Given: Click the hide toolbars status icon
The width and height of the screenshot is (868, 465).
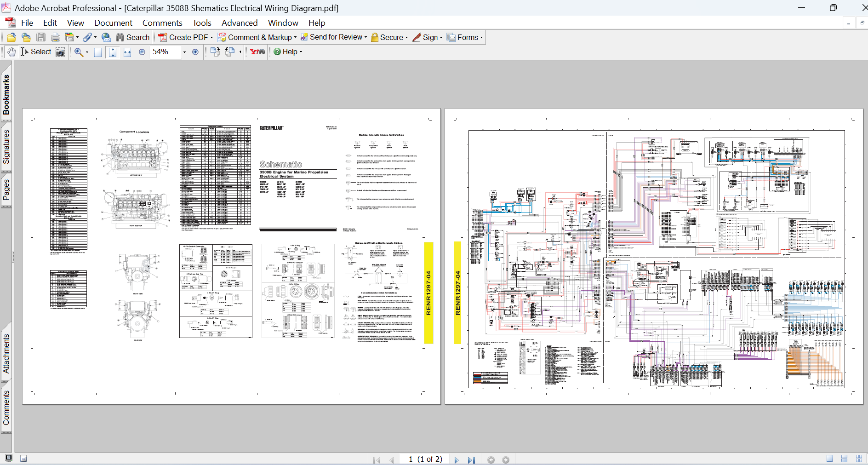Looking at the screenshot, I should point(23,458).
